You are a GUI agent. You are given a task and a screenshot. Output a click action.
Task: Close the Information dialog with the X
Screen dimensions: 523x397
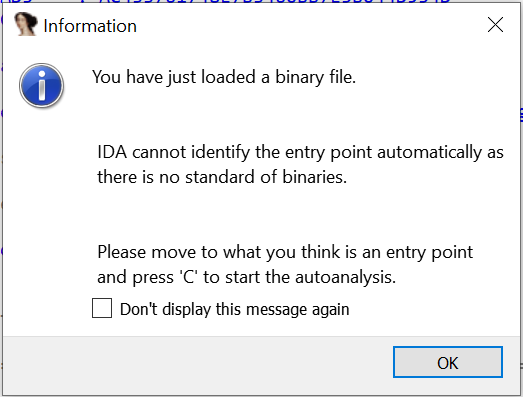[x=495, y=25]
